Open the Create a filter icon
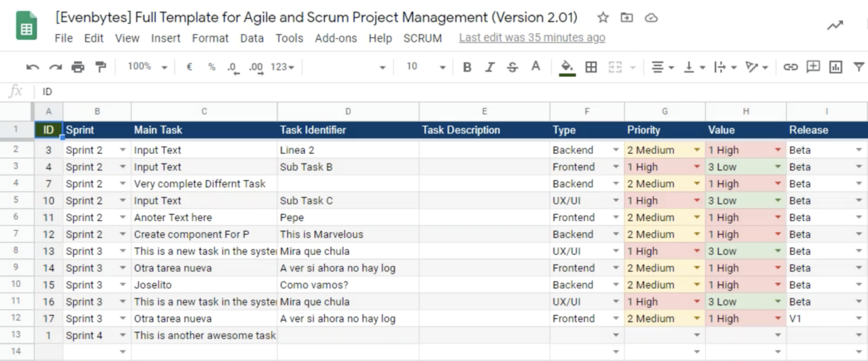 tap(858, 67)
